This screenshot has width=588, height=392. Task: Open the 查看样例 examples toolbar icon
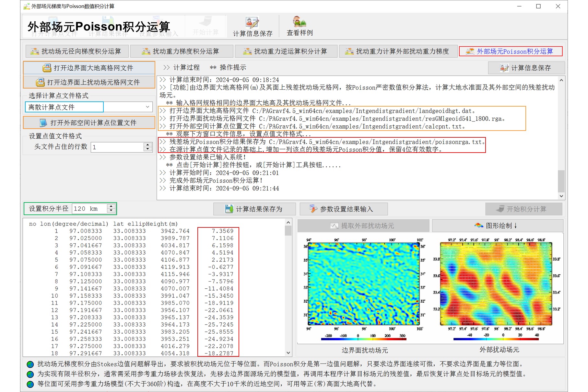click(300, 27)
